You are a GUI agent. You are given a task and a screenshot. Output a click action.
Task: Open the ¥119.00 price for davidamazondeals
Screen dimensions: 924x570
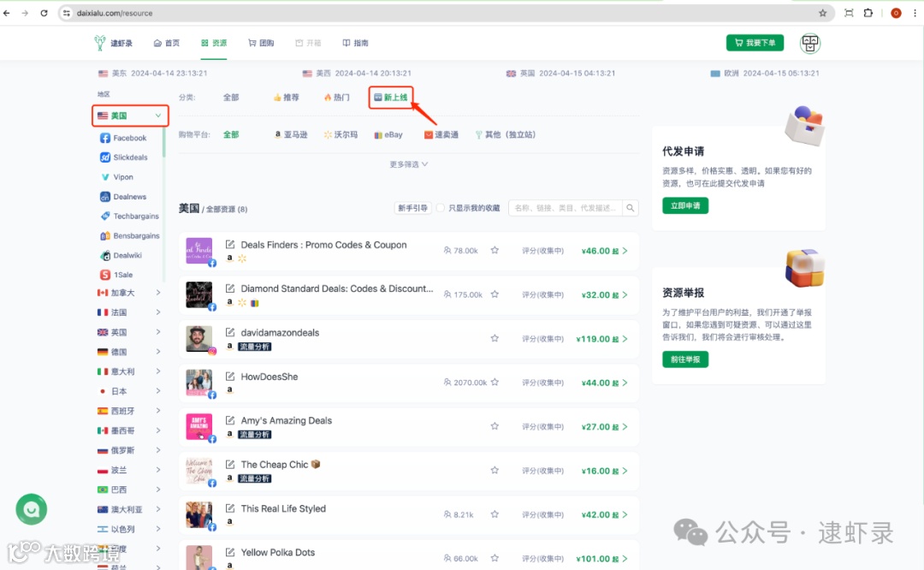click(x=601, y=339)
